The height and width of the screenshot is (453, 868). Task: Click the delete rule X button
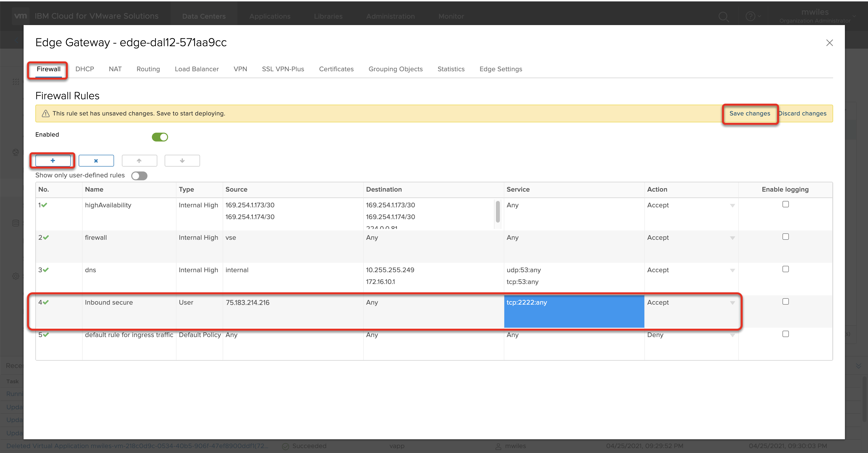coord(96,161)
